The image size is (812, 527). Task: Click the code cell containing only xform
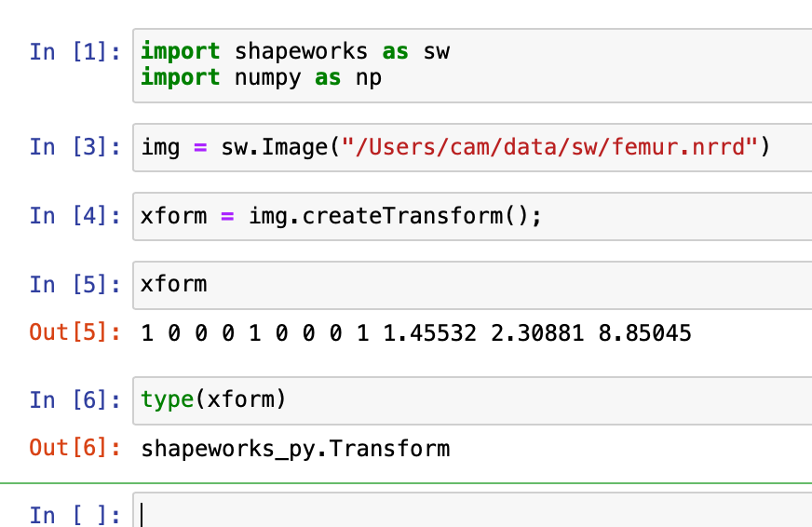pos(472,285)
